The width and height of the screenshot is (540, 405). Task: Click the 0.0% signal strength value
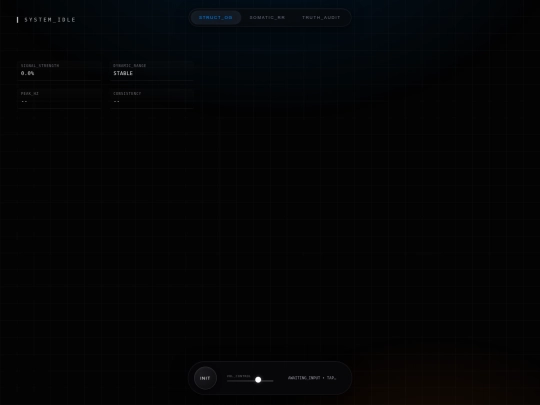coord(28,73)
